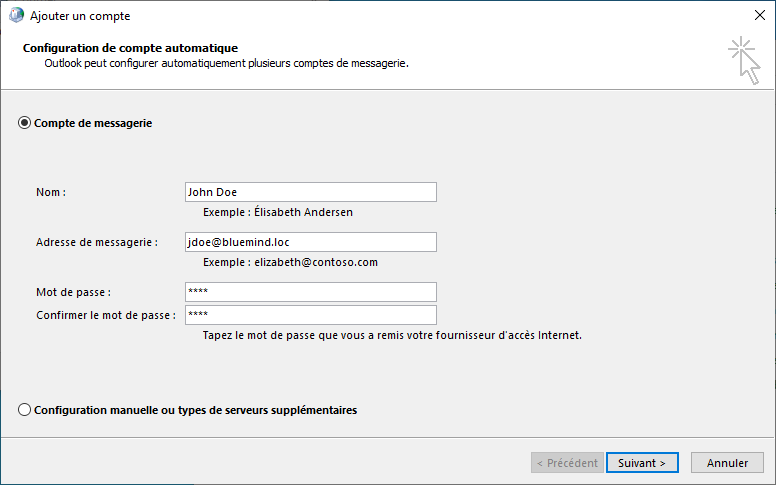Viewport: 776px width, 485px height.
Task: Click the Nom label text
Action: point(51,192)
